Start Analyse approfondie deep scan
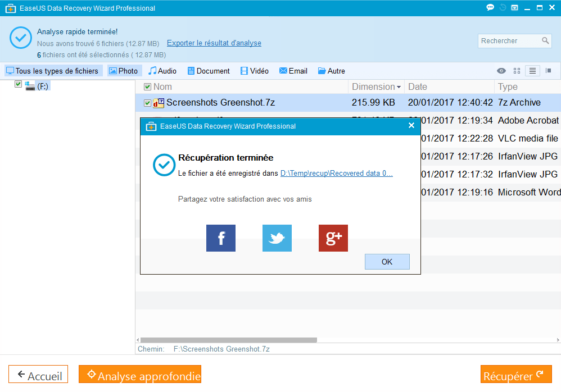The image size is (561, 392). (140, 374)
